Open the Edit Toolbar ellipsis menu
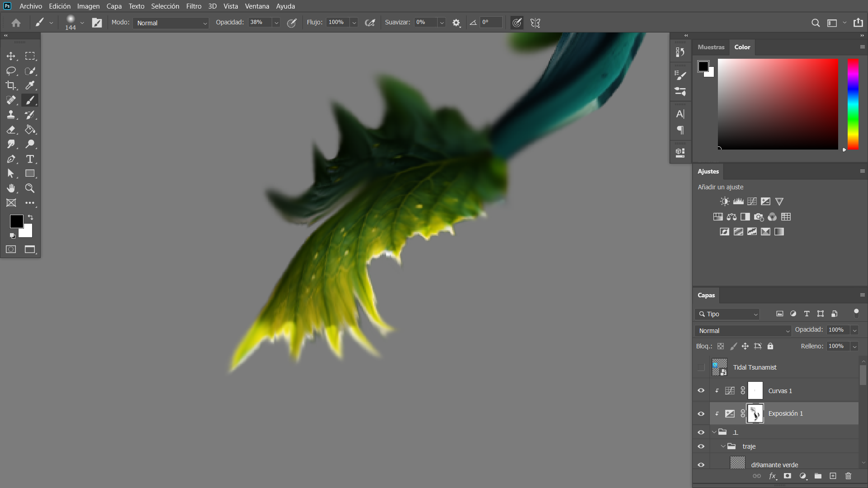 [x=30, y=203]
